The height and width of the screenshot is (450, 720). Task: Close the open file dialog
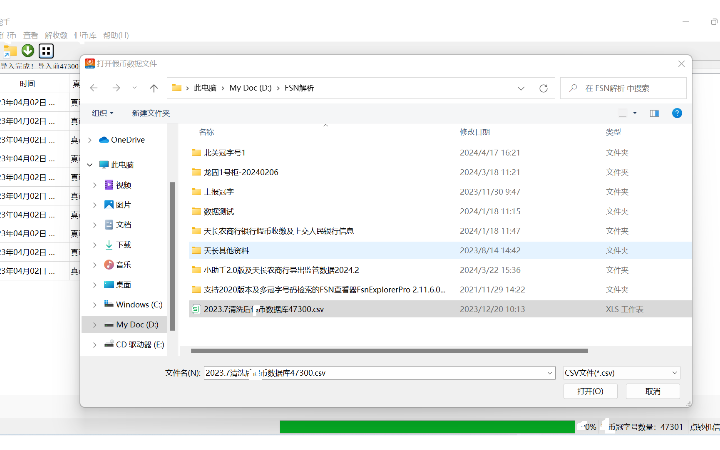(x=681, y=64)
